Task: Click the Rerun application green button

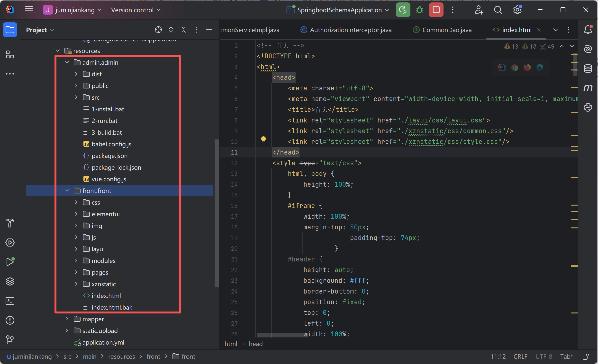Action: click(403, 10)
